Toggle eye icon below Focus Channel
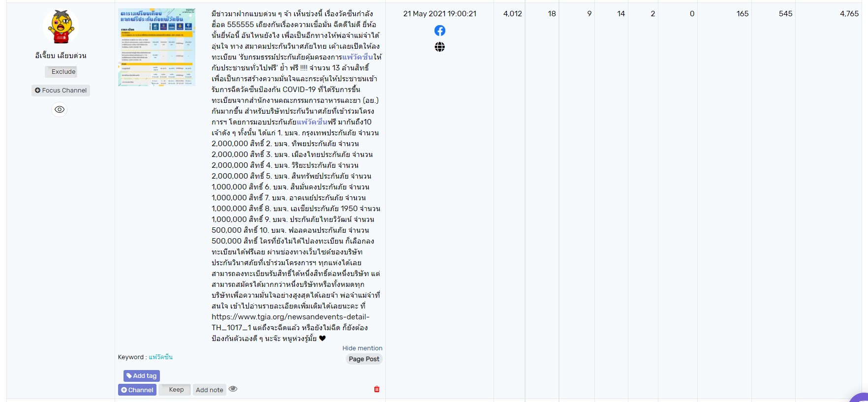Screen dimensions: 868x402 [x=60, y=109]
